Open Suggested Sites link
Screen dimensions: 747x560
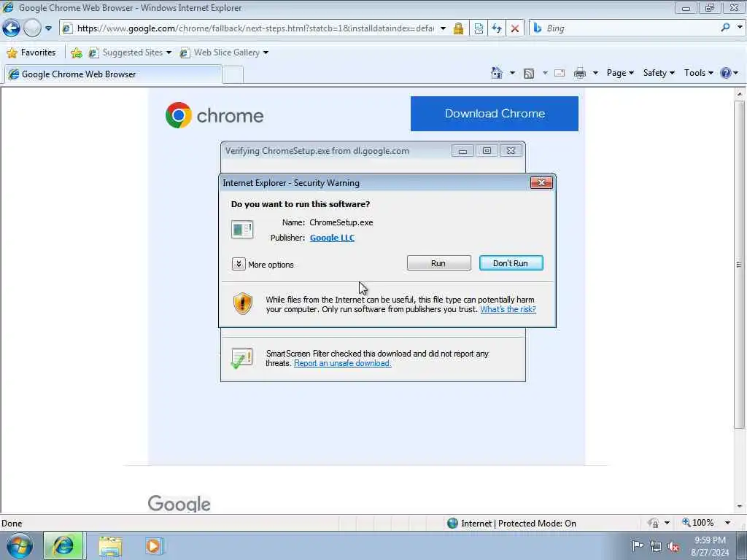(x=130, y=52)
